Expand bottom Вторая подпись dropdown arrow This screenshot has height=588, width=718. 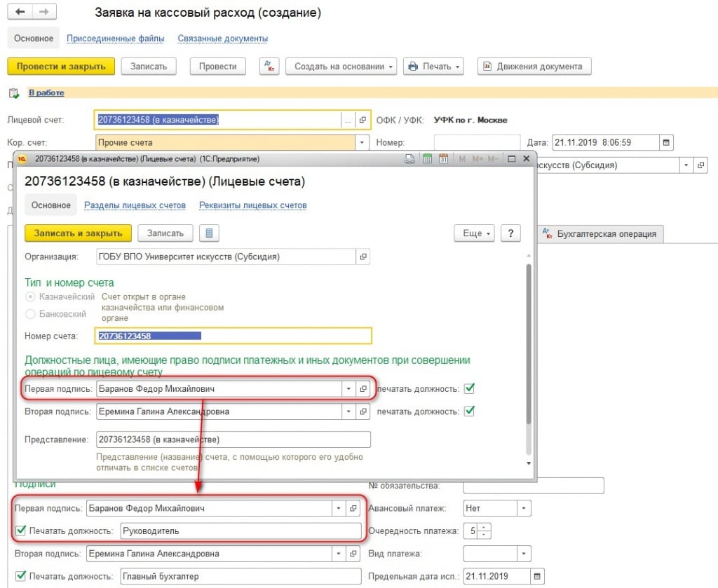pos(339,554)
